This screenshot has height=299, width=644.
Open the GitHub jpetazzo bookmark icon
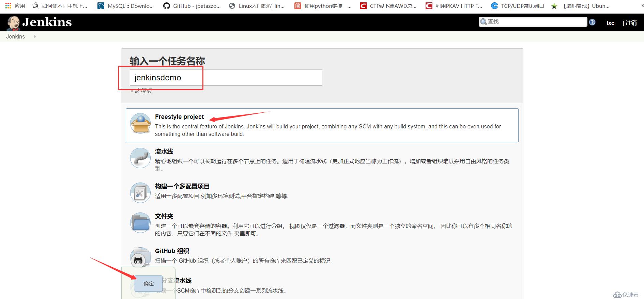point(167,6)
